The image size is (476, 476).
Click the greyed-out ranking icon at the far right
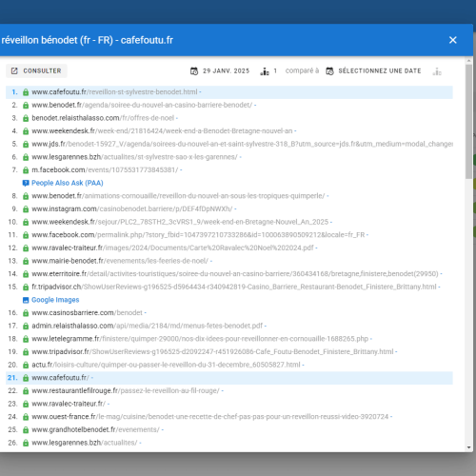click(437, 71)
